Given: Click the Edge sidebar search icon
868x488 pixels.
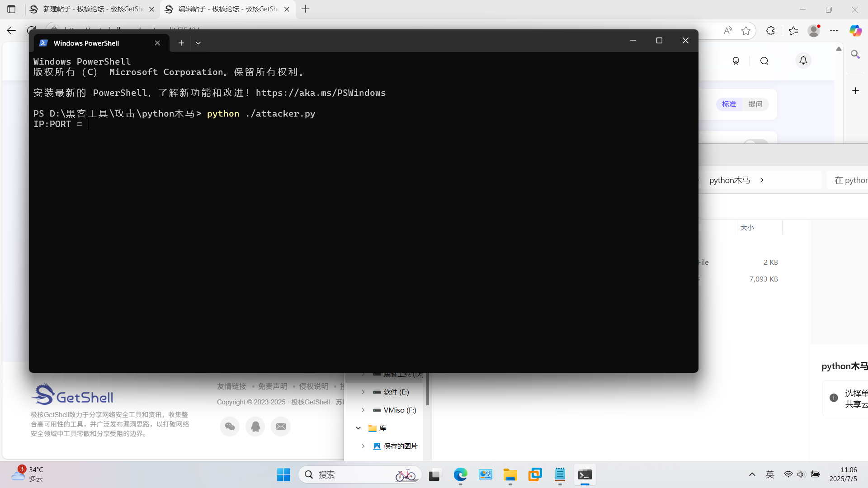Looking at the screenshot, I should [x=855, y=55].
